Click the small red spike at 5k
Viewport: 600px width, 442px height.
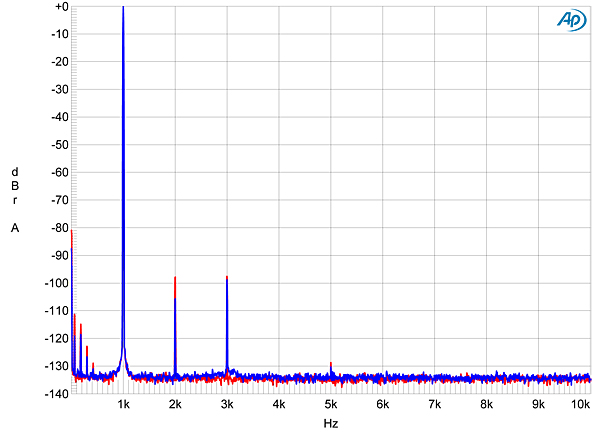tap(331, 364)
